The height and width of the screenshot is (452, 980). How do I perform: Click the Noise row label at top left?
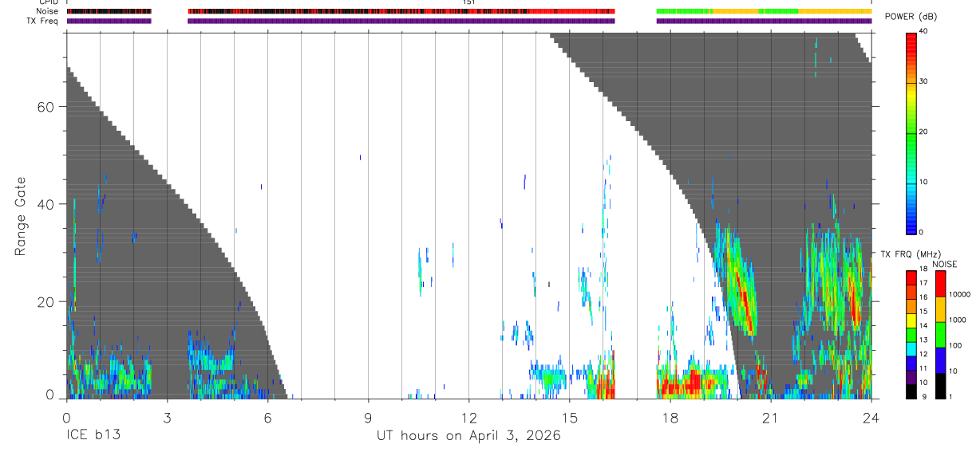pos(47,11)
